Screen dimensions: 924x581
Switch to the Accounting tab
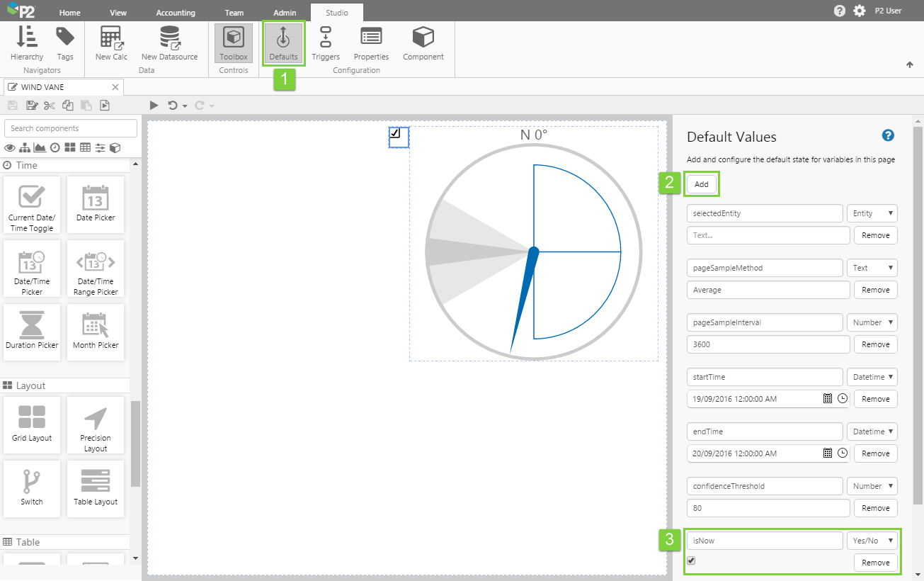[176, 13]
